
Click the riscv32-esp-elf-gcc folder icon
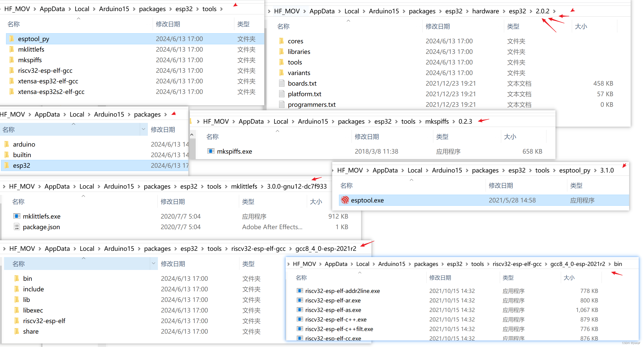point(12,71)
